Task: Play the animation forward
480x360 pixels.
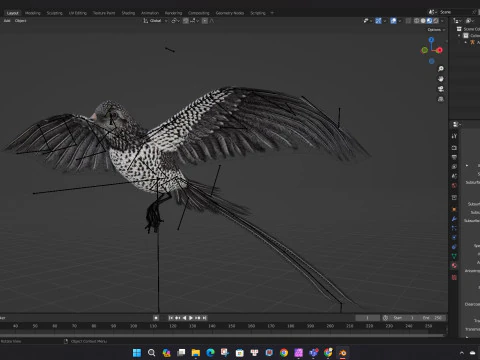Action: pos(191,318)
